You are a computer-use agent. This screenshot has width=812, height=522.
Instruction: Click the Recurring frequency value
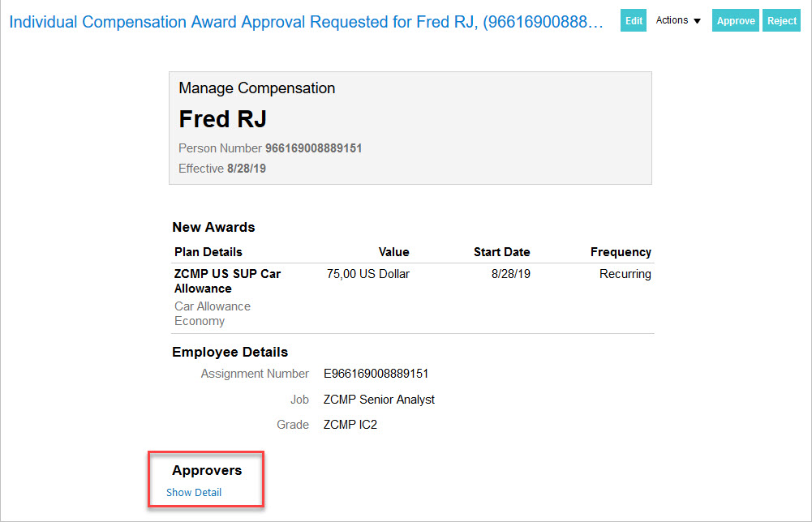coord(625,274)
